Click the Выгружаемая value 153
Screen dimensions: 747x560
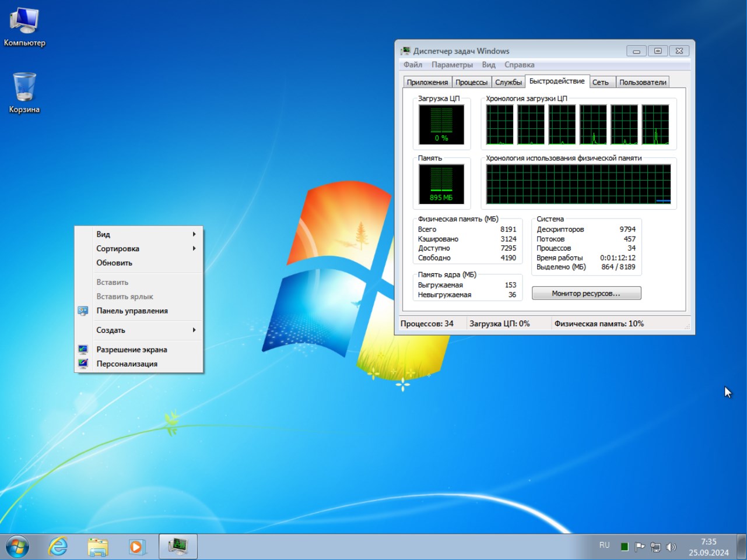(x=510, y=285)
